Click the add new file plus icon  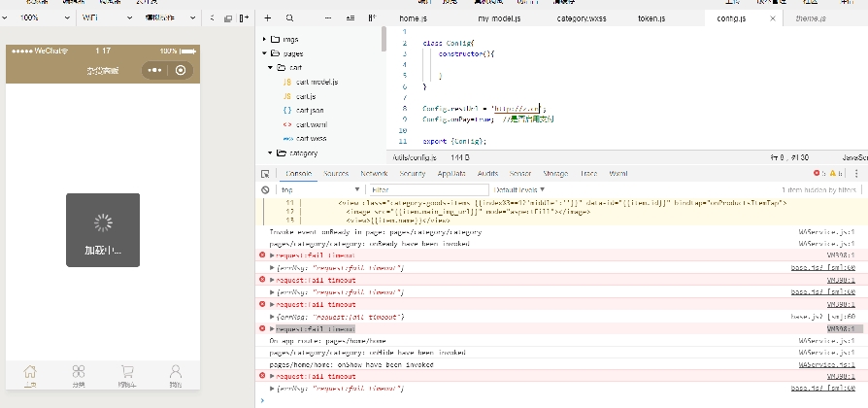[x=267, y=17]
